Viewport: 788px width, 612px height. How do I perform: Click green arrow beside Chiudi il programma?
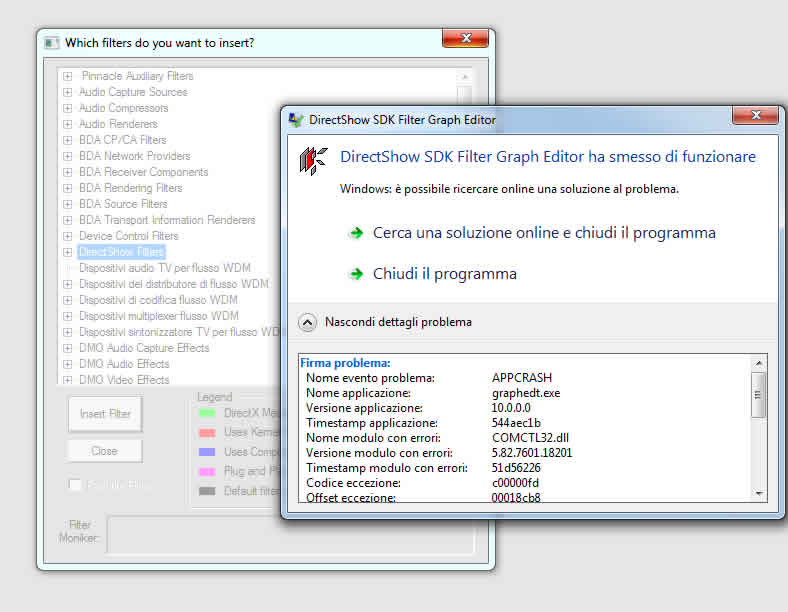click(356, 274)
